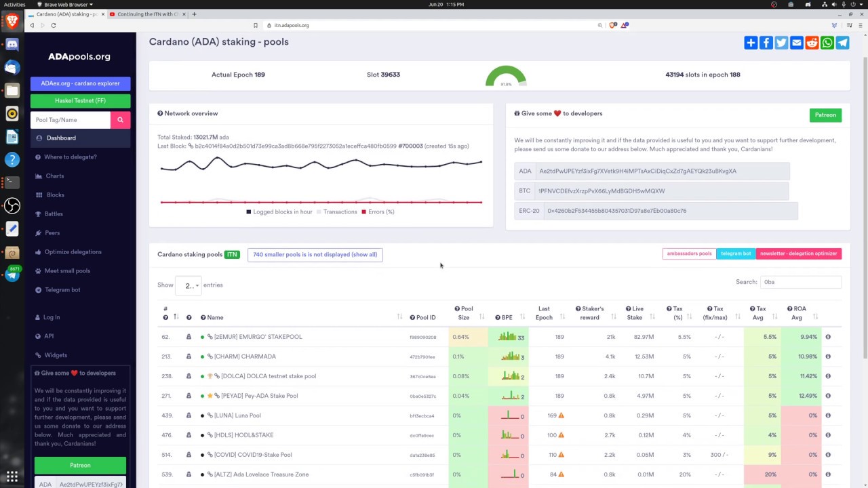This screenshot has width=868, height=488.
Task: Sort table by BPE column
Action: click(523, 317)
